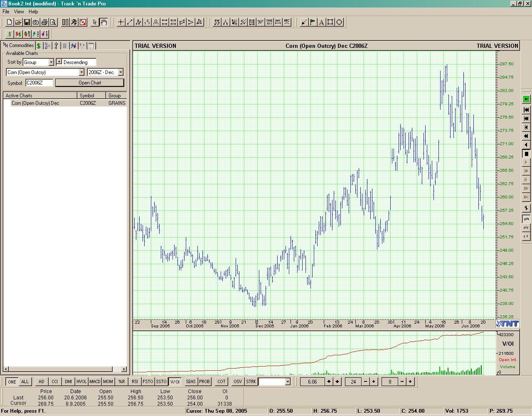
Task: Click the COT button
Action: 222,381
